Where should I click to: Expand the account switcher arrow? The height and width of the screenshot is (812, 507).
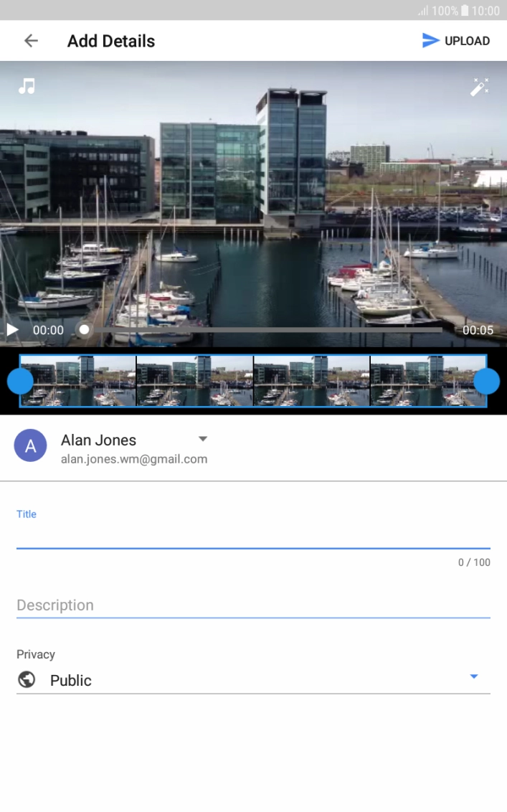(x=202, y=439)
